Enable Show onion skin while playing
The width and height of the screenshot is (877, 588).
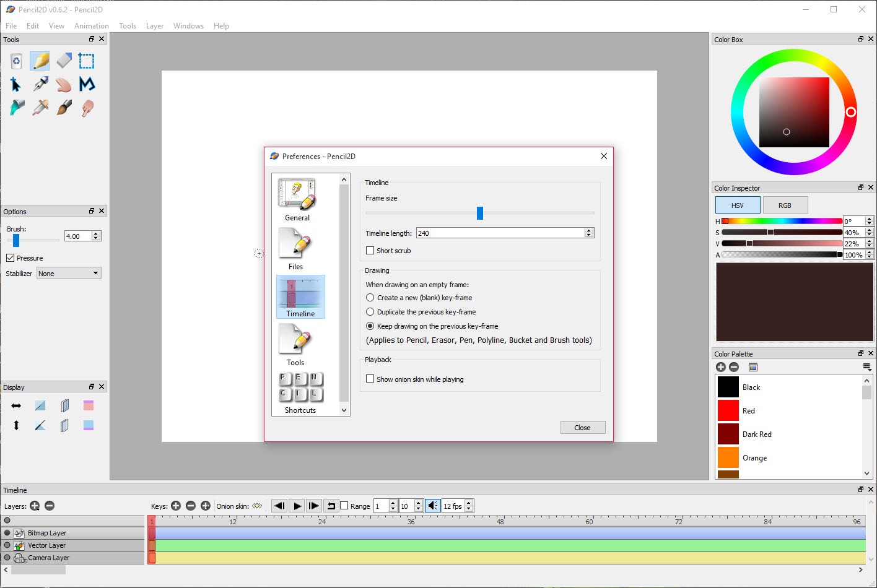370,379
